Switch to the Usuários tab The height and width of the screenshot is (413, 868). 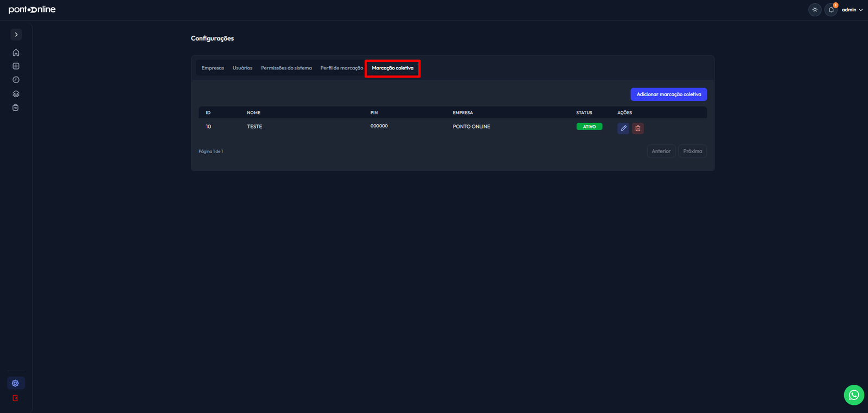242,68
